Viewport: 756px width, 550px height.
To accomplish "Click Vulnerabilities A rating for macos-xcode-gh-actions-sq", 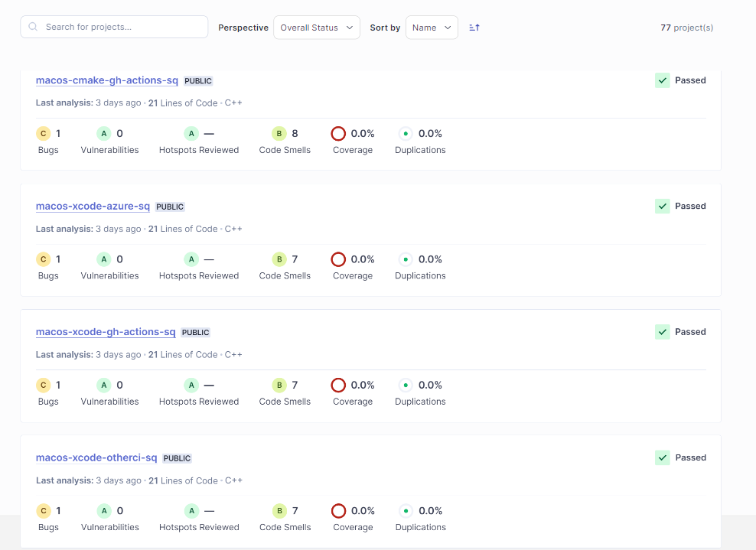I will click(x=103, y=385).
